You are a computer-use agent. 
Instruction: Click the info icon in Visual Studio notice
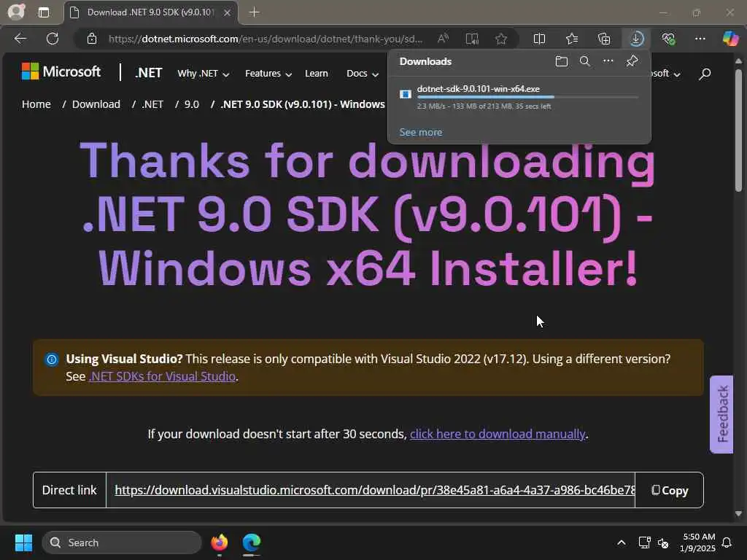pos(52,359)
